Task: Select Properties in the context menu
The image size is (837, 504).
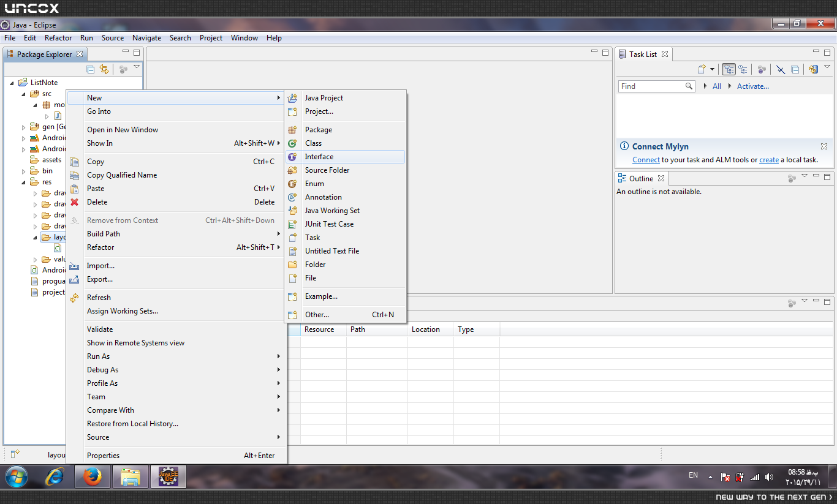Action: click(176, 456)
